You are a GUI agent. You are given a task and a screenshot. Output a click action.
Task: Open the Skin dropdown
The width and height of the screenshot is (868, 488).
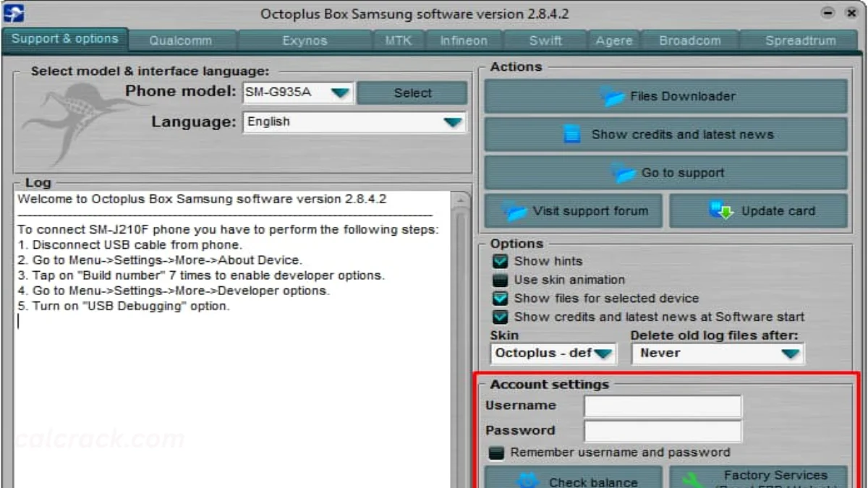coord(603,354)
